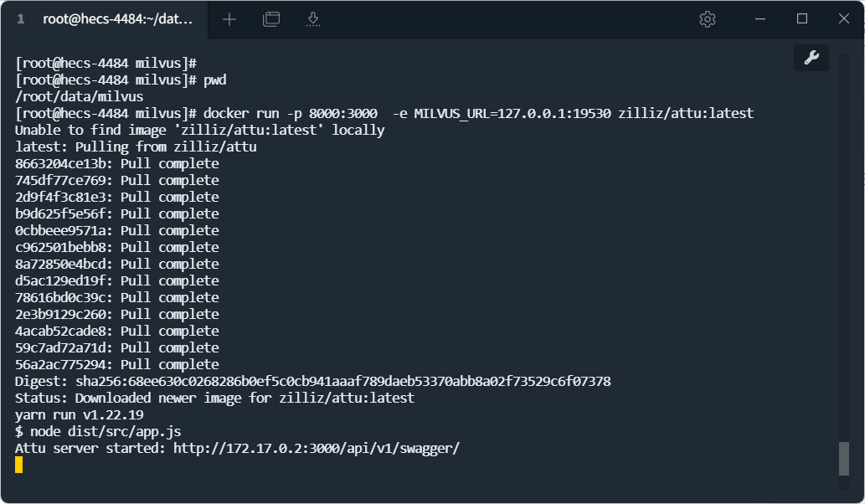
Task: Click the "Unable to find image" message
Action: [x=199, y=130]
